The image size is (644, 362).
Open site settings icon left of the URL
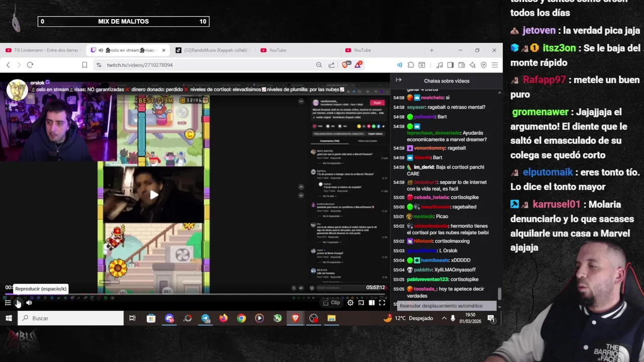point(99,65)
